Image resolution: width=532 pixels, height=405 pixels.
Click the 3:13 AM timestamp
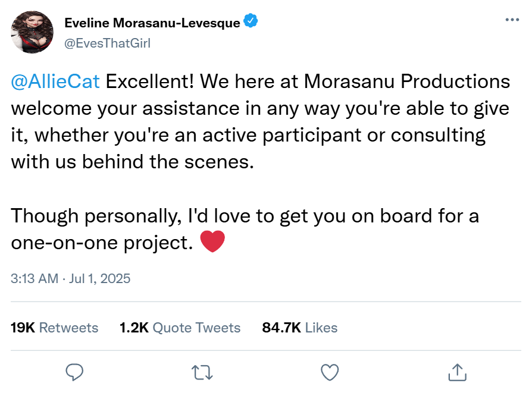[34, 278]
